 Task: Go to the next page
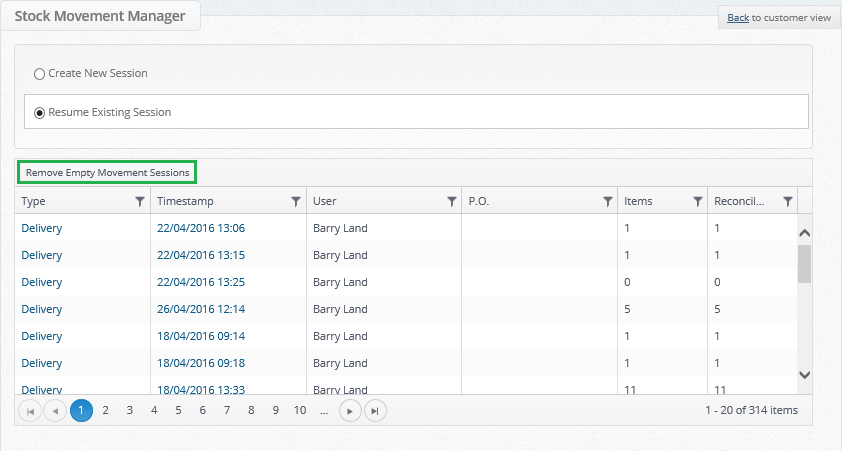350,411
